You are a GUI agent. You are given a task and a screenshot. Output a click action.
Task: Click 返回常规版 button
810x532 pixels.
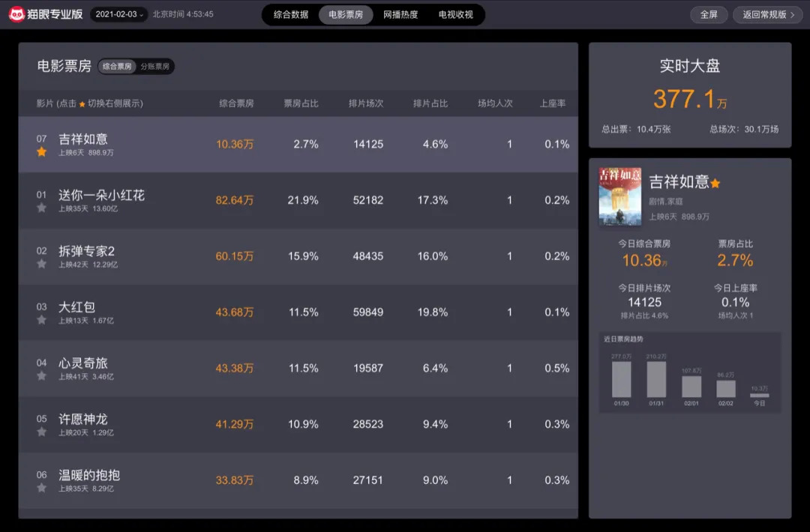768,14
